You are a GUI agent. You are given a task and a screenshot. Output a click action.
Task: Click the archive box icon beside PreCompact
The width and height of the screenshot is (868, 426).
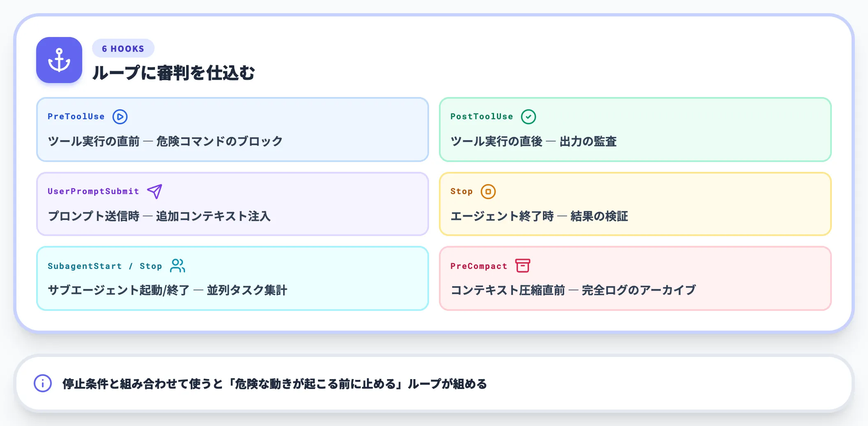pyautogui.click(x=523, y=266)
